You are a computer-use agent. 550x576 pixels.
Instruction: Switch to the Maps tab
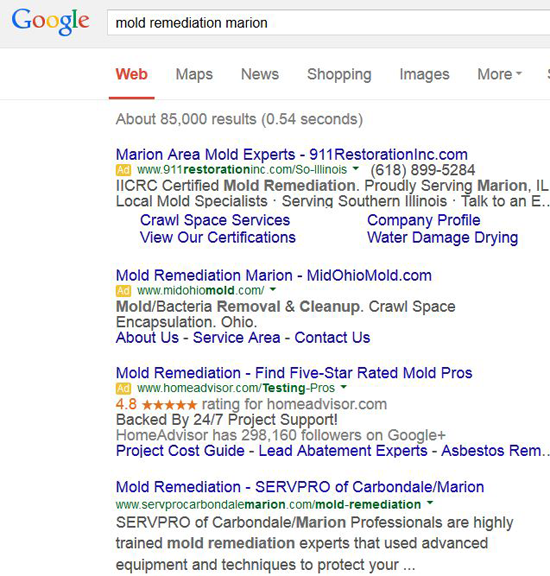coord(194,74)
